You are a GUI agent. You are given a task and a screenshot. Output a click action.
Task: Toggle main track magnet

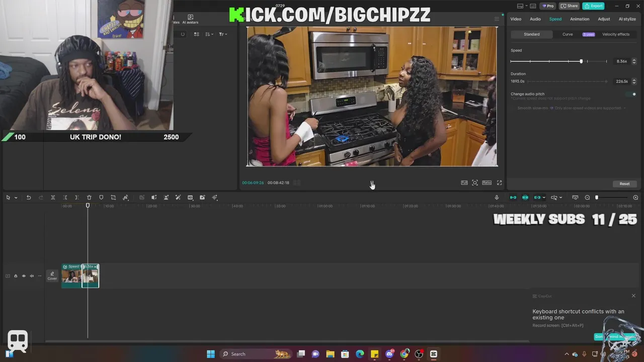click(x=513, y=198)
